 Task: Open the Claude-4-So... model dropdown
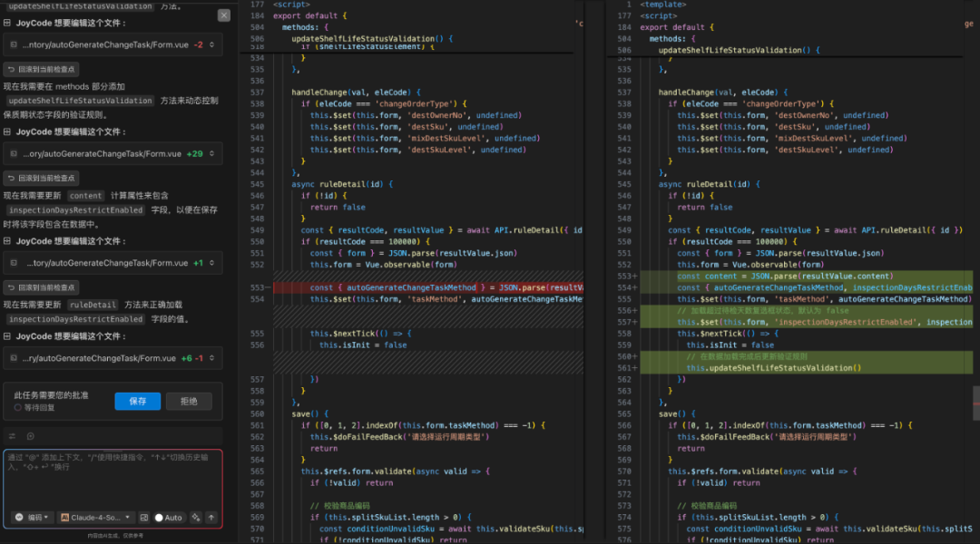[x=95, y=518]
